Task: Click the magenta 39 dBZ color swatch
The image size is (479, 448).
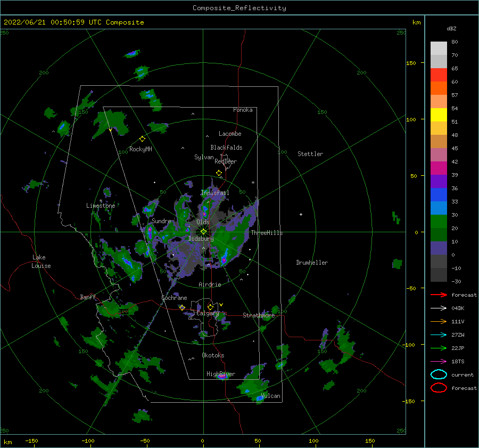Action: point(439,168)
